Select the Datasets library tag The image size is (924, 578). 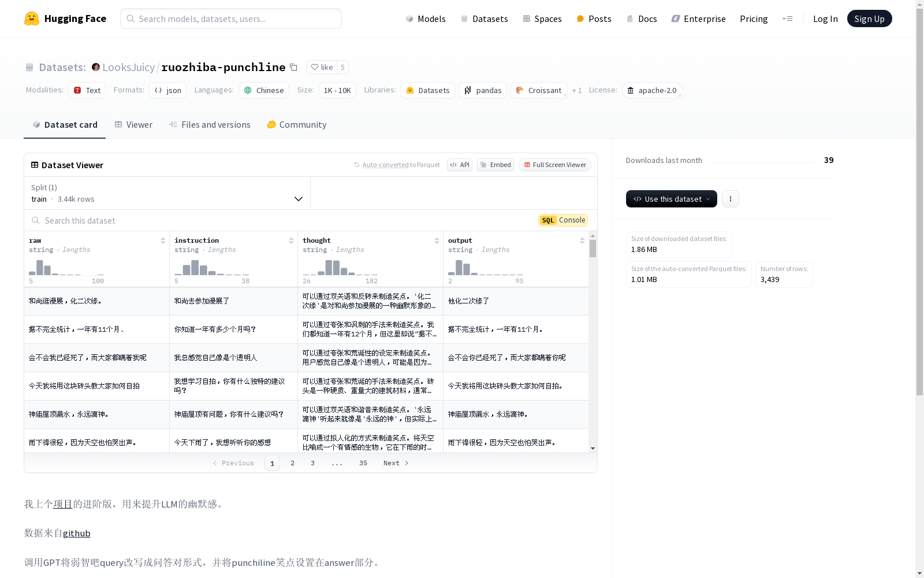428,90
